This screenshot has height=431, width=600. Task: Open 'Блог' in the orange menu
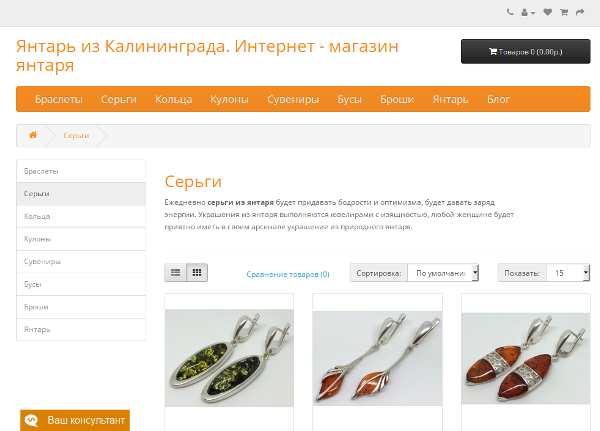point(498,99)
